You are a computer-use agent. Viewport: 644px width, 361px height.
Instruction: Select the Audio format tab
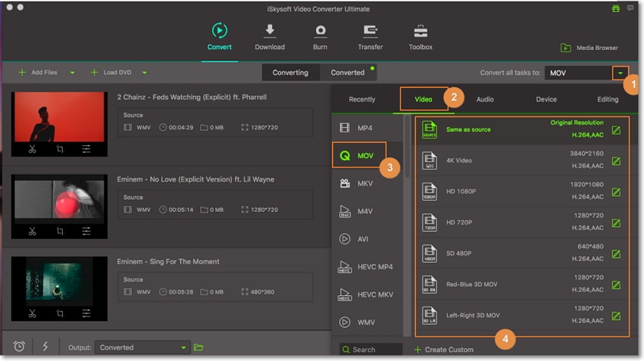point(485,99)
